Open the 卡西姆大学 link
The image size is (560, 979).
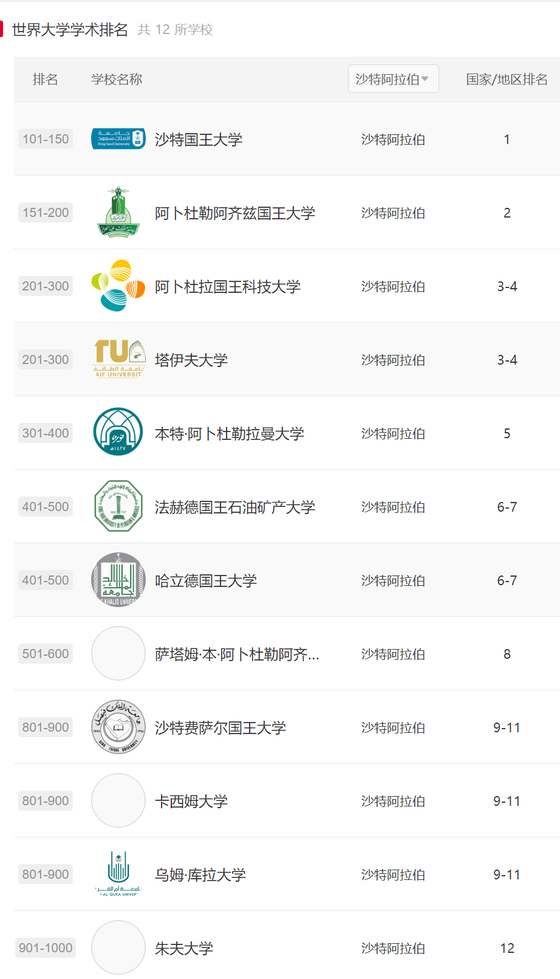point(191,801)
